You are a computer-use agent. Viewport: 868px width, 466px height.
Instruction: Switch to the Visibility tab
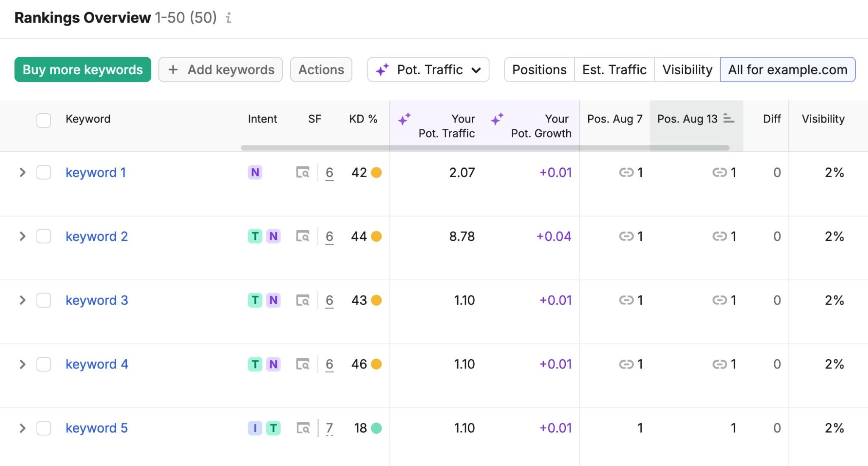point(687,70)
